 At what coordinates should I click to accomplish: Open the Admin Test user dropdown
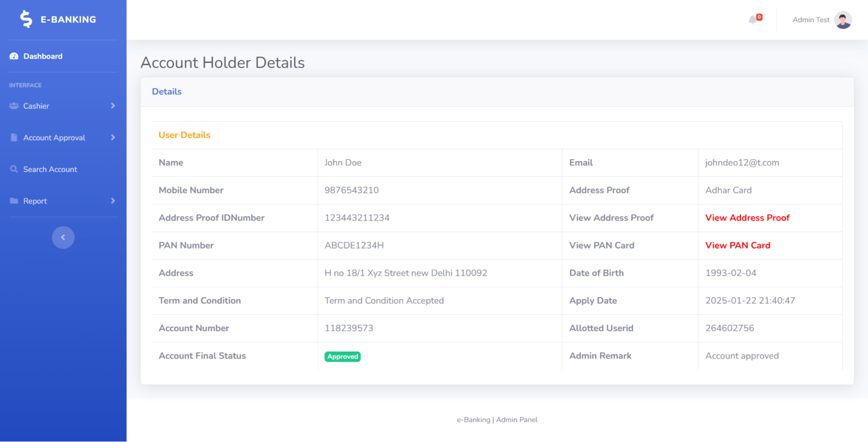[811, 20]
